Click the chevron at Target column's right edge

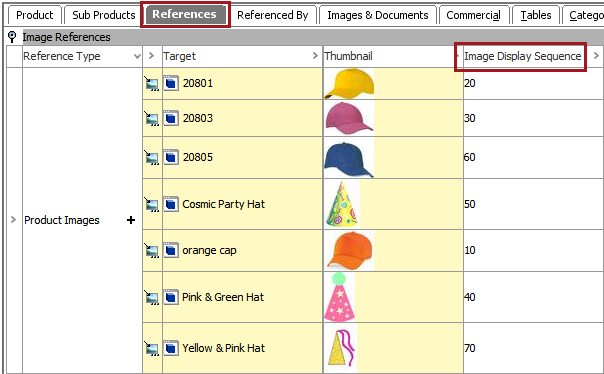point(315,56)
